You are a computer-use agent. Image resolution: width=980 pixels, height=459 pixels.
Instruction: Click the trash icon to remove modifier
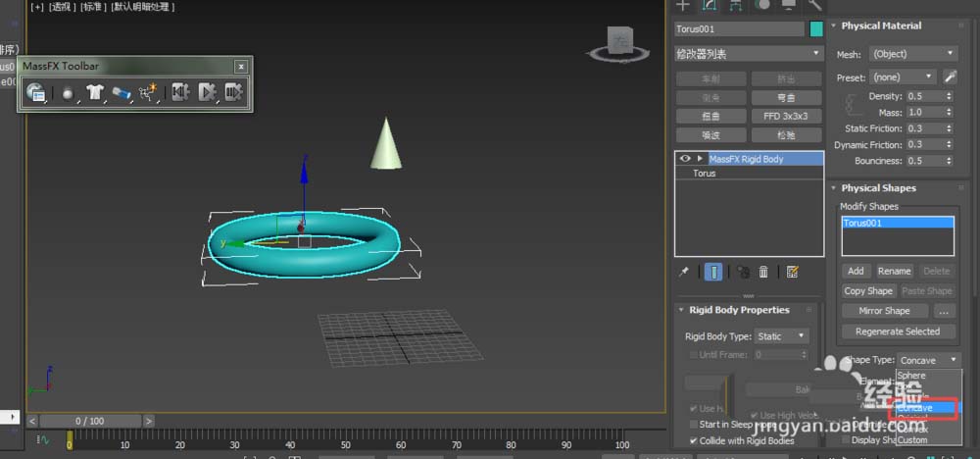[x=762, y=272]
